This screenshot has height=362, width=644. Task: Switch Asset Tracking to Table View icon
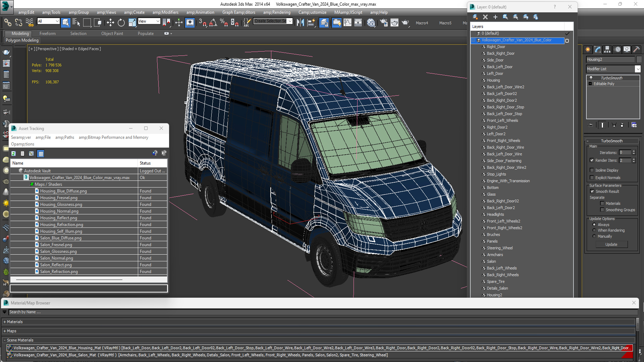pyautogui.click(x=41, y=154)
